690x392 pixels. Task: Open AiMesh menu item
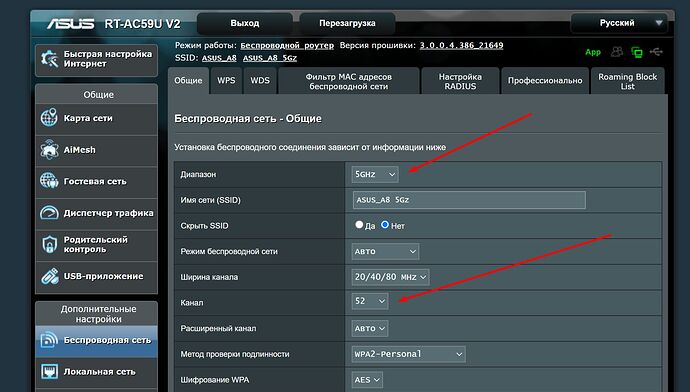coord(96,150)
